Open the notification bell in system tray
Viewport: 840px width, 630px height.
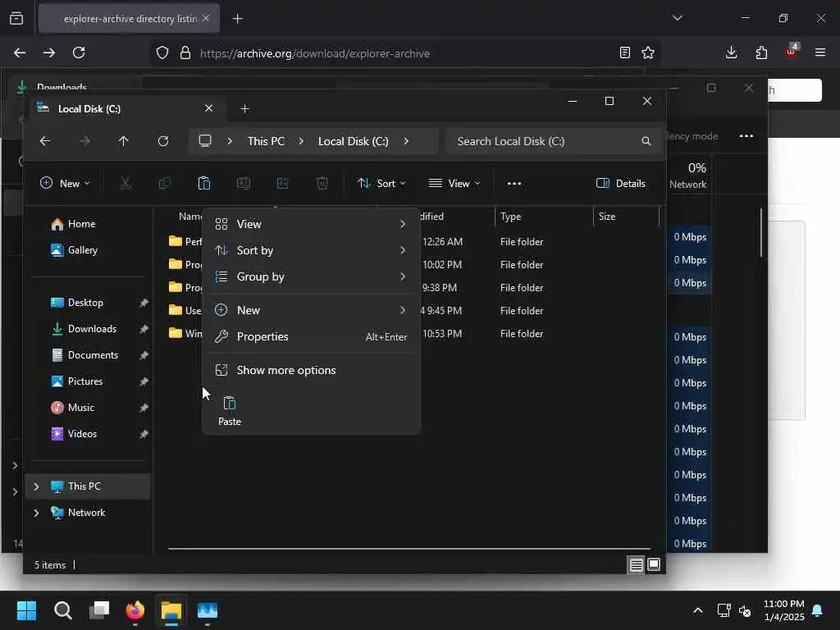pos(818,610)
